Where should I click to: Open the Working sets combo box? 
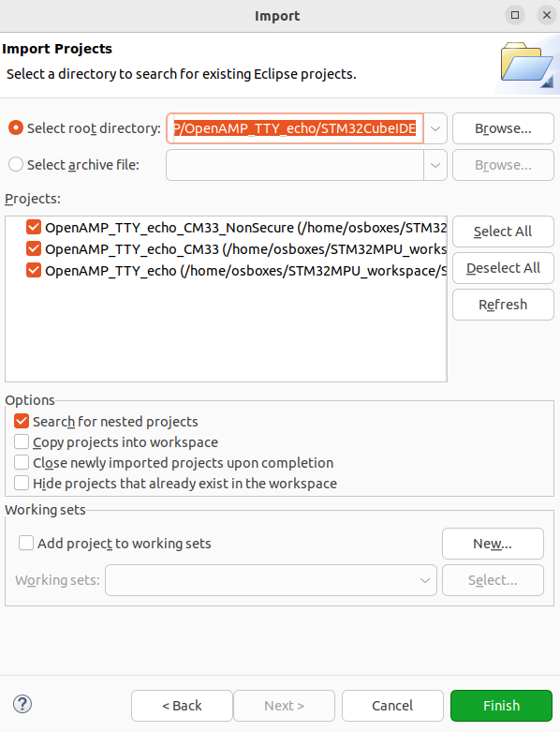click(x=271, y=580)
